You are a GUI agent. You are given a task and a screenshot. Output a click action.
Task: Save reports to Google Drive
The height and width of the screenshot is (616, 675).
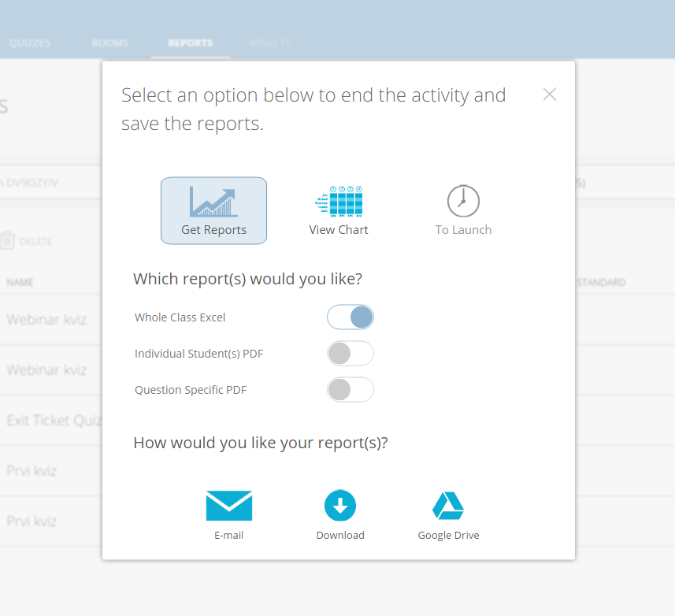[x=448, y=506]
